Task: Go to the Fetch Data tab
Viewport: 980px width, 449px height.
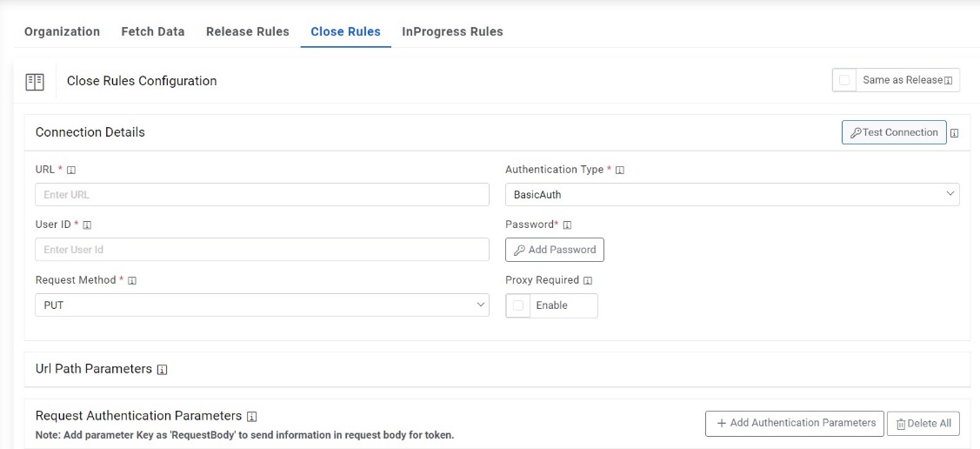Action: [x=153, y=31]
